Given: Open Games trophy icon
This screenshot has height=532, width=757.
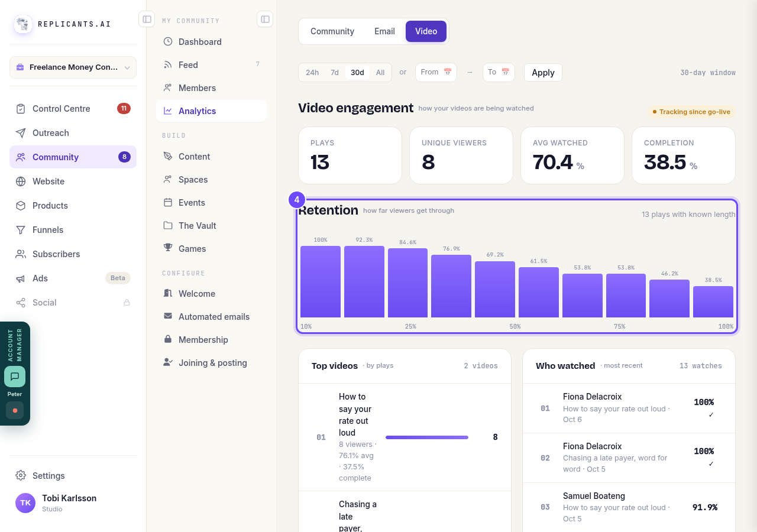Looking at the screenshot, I should coord(168,248).
